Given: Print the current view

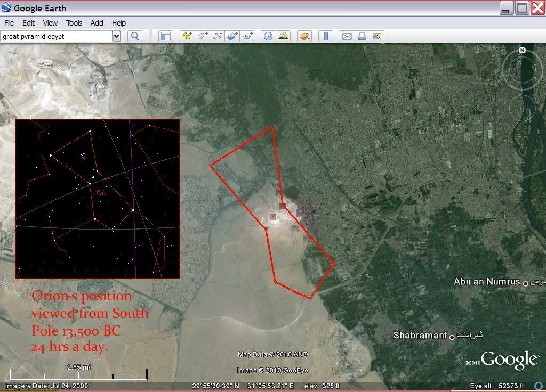Looking at the screenshot, I should pyautogui.click(x=362, y=36).
